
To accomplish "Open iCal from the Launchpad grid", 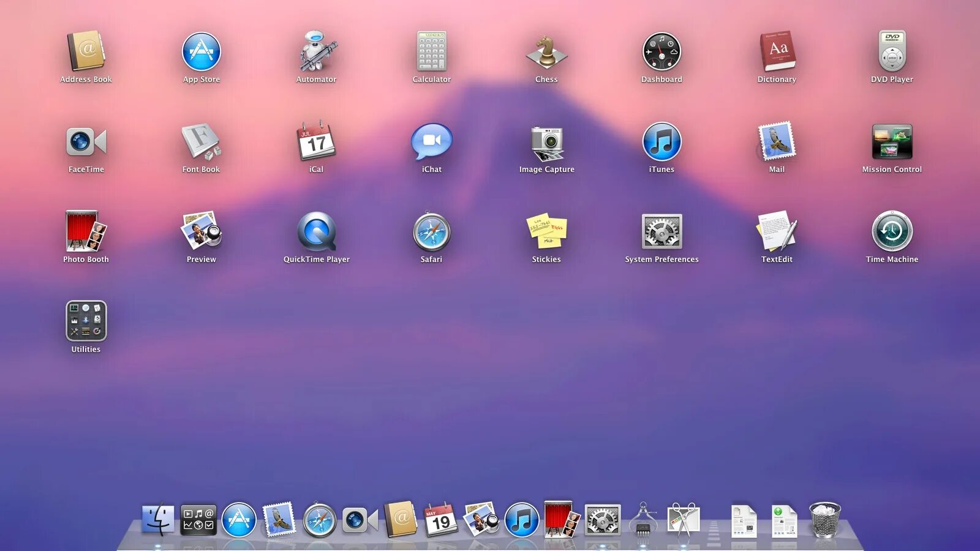I will pyautogui.click(x=317, y=141).
